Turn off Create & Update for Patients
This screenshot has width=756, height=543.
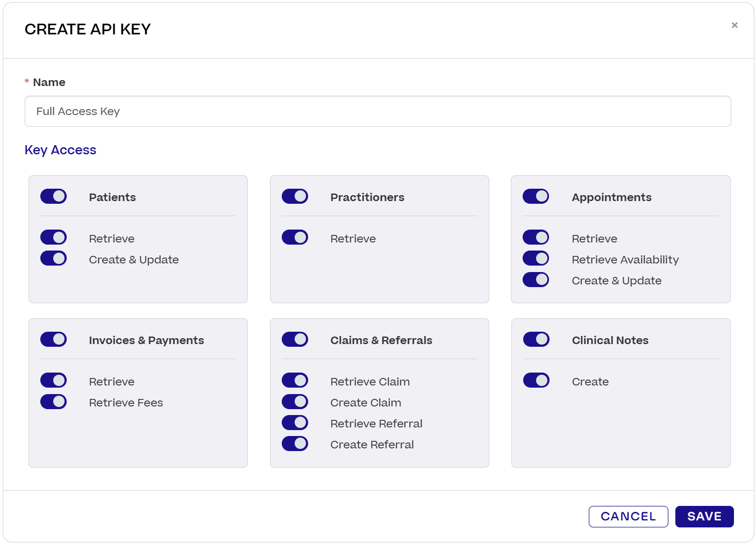pos(53,258)
